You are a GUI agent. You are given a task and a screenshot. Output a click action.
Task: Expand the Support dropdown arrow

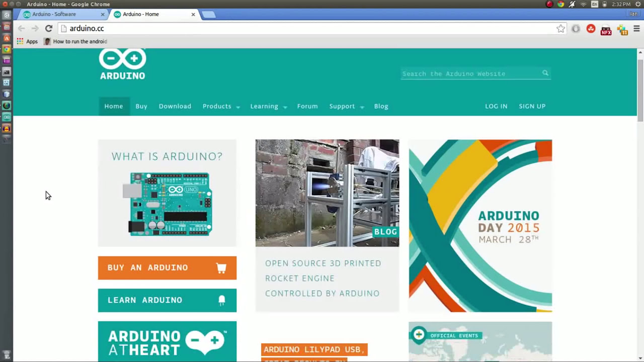click(361, 107)
